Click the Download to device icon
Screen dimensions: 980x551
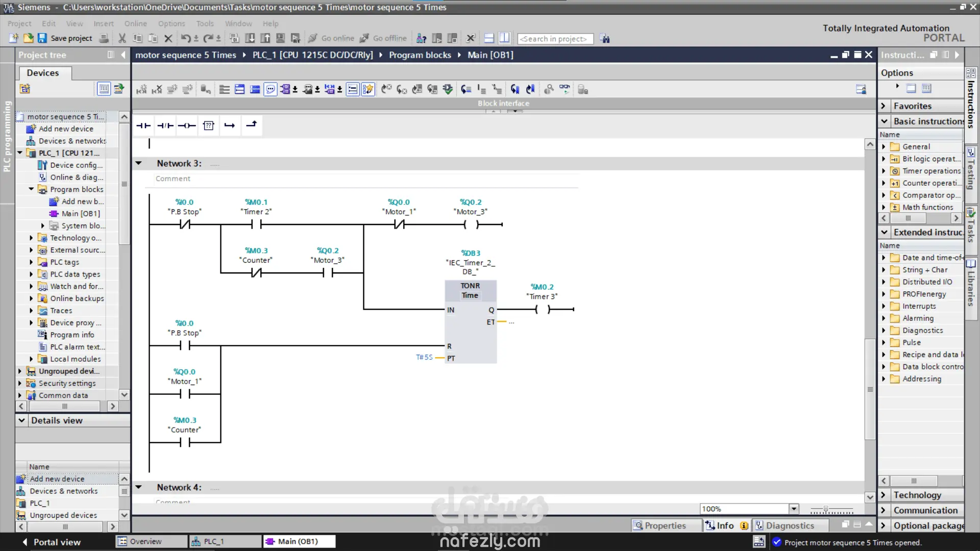(250, 38)
